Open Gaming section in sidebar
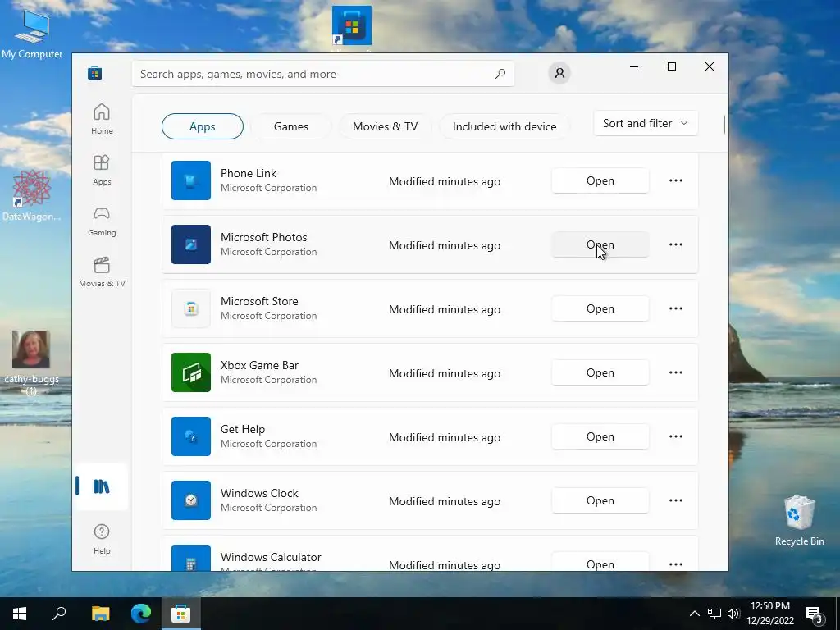The image size is (840, 630). pos(102,221)
